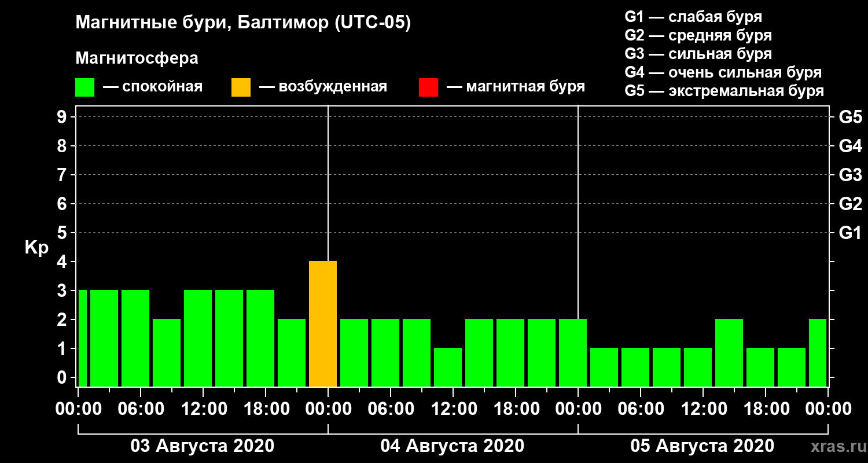This screenshot has height=463, width=868.
Task: Click the 'Kp' axis title
Action: click(36, 248)
